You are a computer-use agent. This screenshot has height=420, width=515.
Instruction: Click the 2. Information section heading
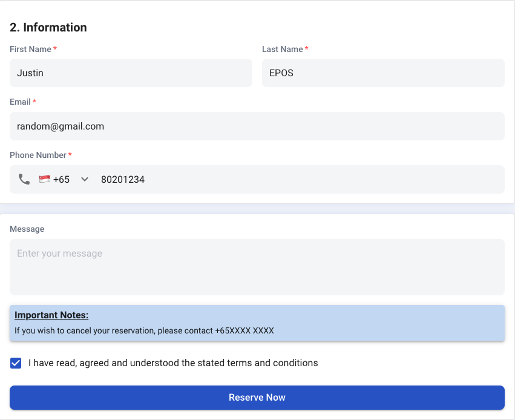[48, 27]
